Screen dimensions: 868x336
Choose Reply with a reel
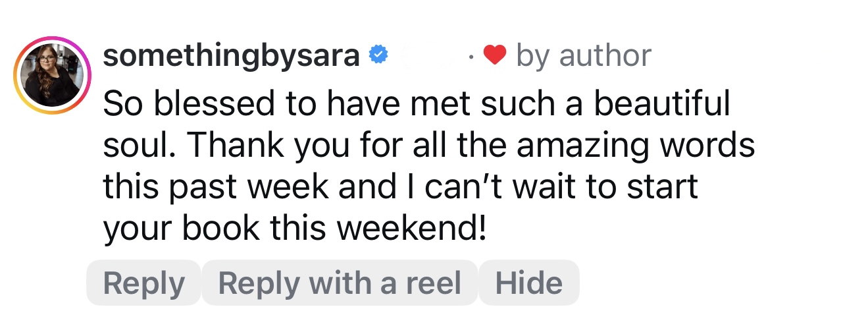(340, 283)
